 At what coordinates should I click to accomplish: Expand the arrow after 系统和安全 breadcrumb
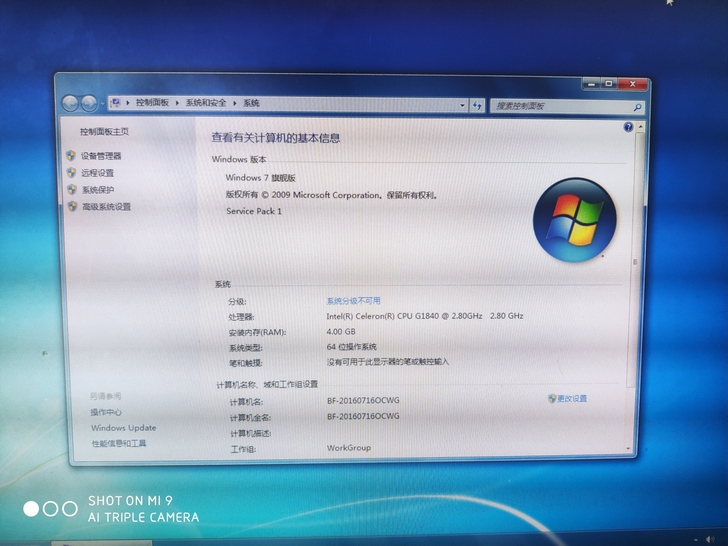[x=234, y=103]
